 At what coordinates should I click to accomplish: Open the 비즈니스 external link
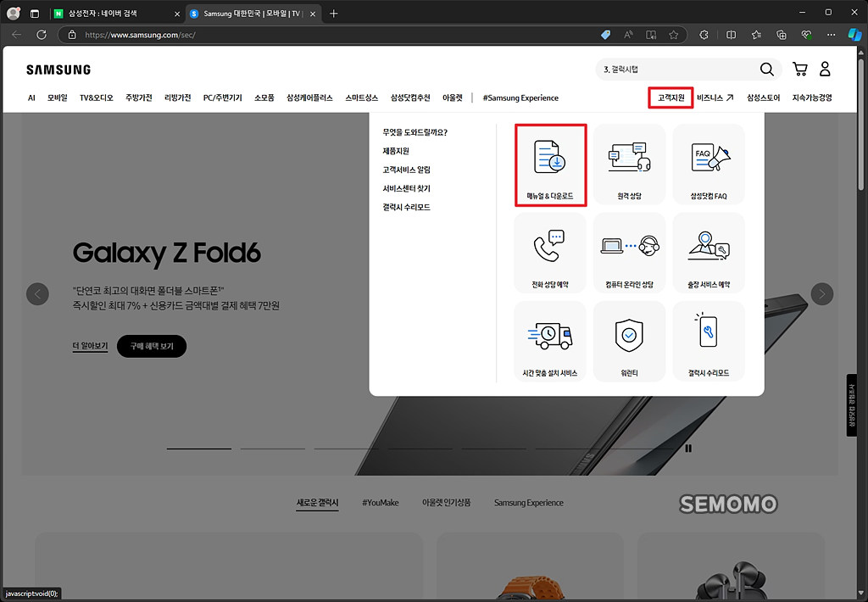[715, 98]
